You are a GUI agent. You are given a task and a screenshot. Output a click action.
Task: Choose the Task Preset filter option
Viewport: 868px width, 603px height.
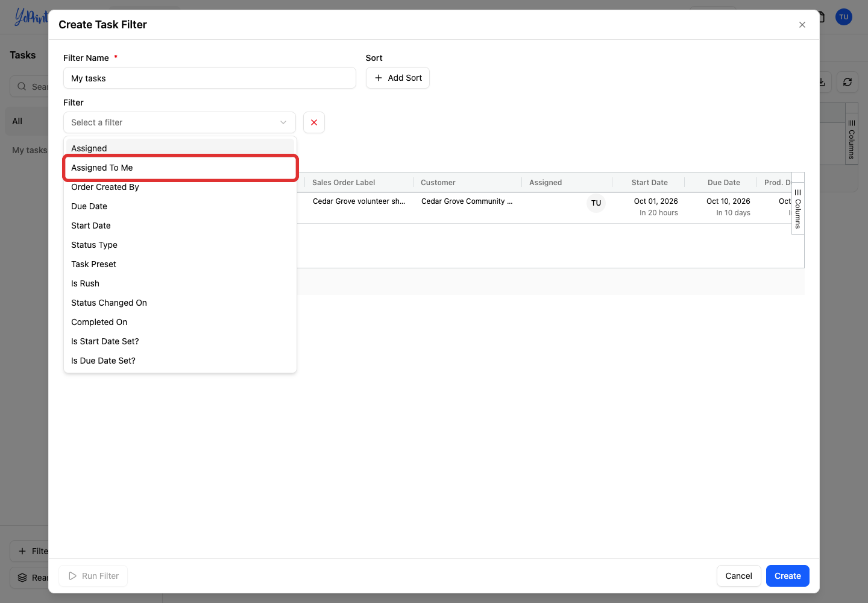(180, 264)
